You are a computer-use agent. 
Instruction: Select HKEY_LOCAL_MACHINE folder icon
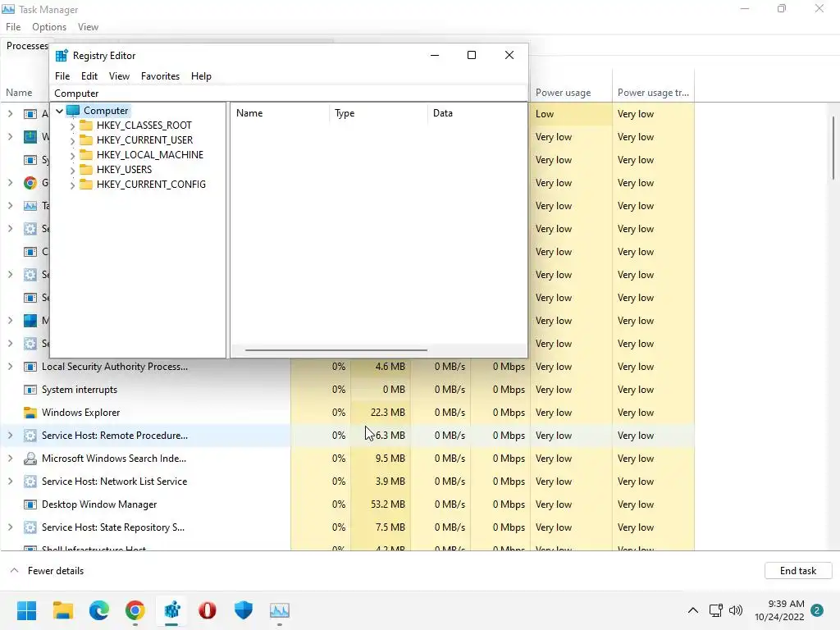point(85,155)
